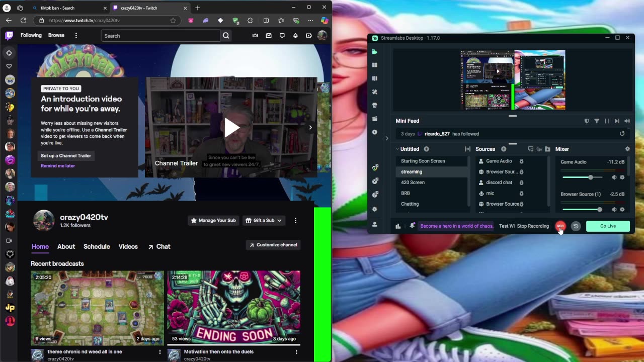644x362 pixels.
Task: Open Studio Mode columns icon in Streamlabs sidebar
Action: pyautogui.click(x=374, y=78)
